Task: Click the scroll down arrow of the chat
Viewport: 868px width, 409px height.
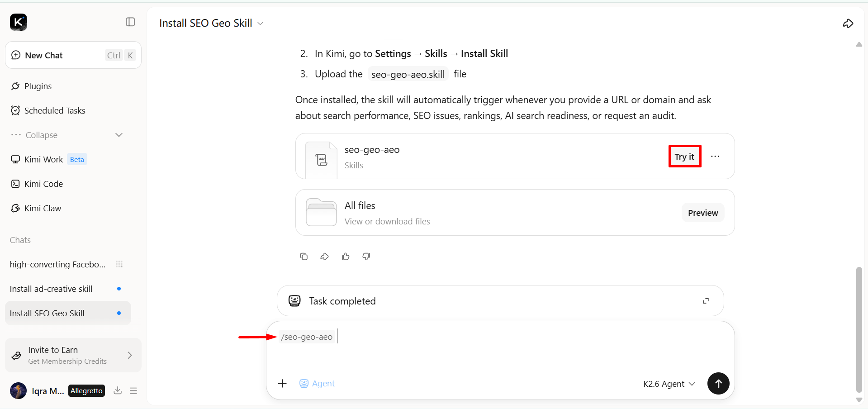Action: tap(859, 400)
